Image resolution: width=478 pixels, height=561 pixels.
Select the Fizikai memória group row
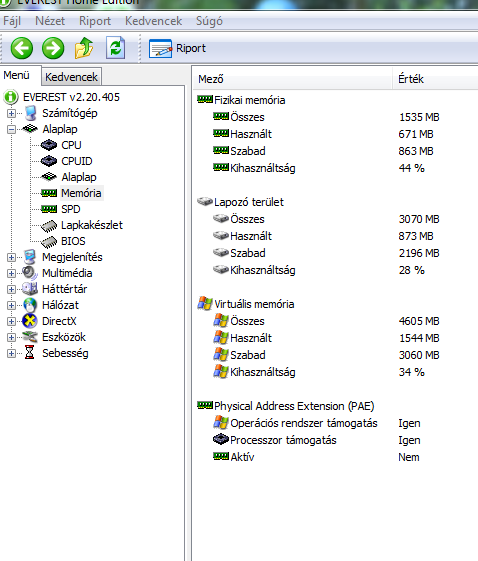(x=242, y=100)
